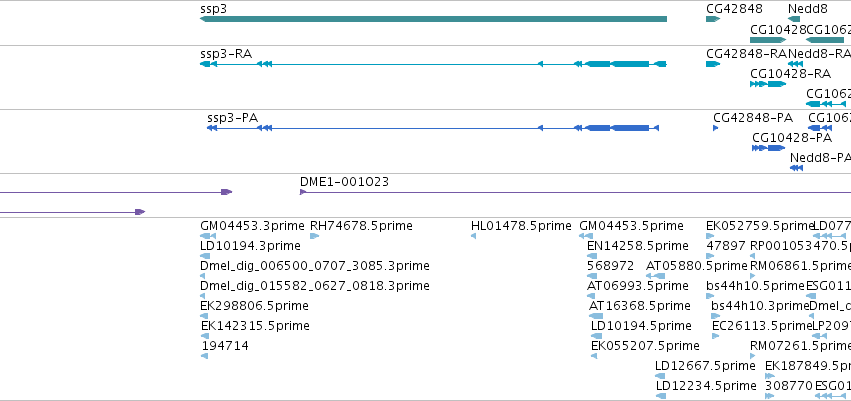The height and width of the screenshot is (401, 851).
Task: Select the 308770 feature
Action: pos(770,396)
